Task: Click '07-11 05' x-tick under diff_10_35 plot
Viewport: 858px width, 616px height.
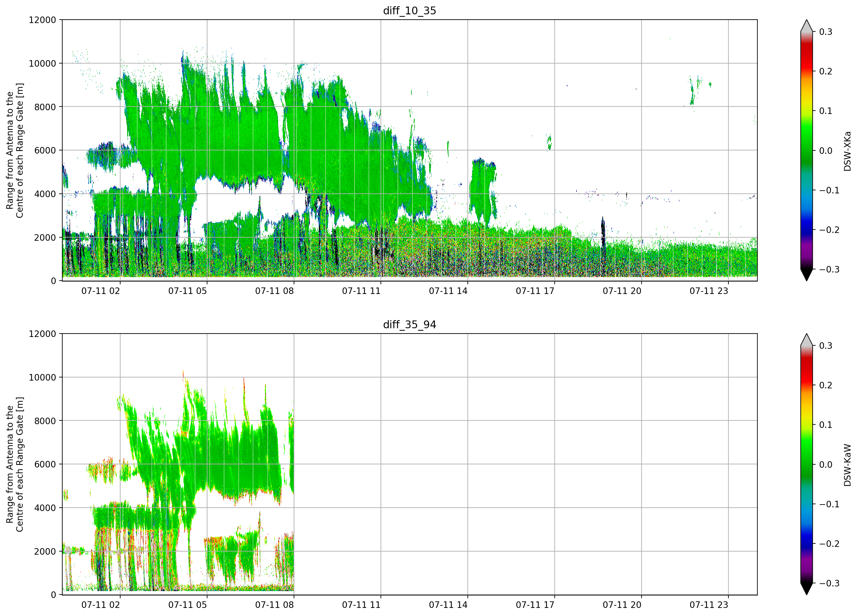Action: (x=188, y=291)
